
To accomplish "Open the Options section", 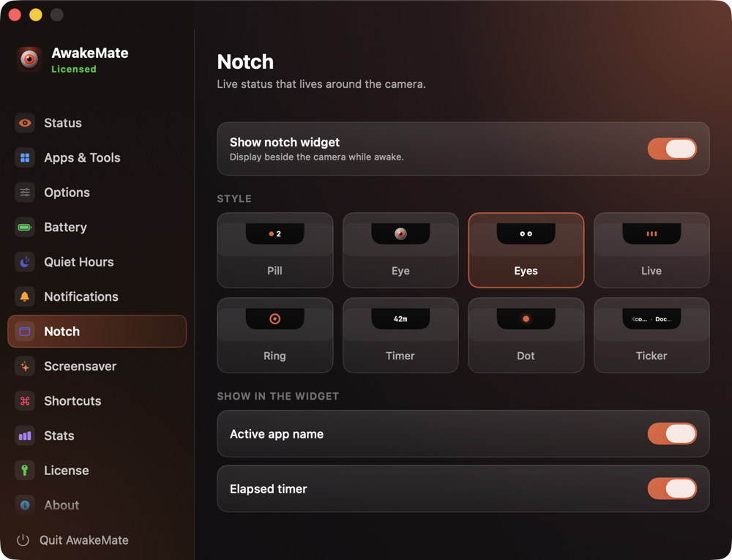I will pos(97,193).
